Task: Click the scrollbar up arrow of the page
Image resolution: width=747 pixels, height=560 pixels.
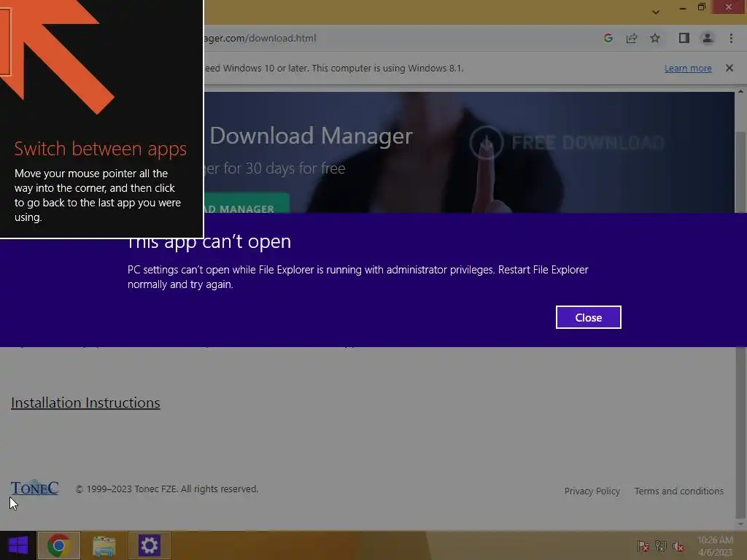Action: pyautogui.click(x=740, y=91)
